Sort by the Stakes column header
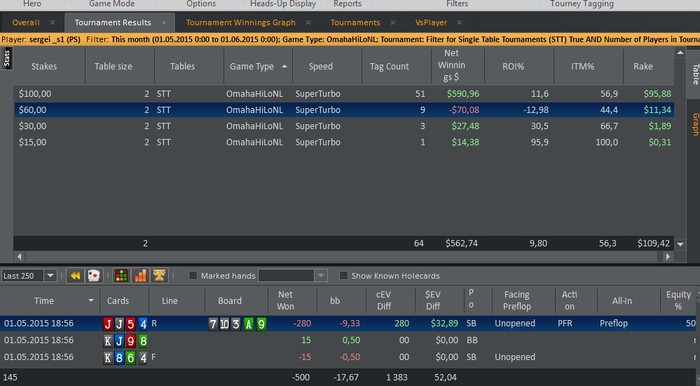Image resolution: width=700 pixels, height=386 pixels. click(44, 66)
